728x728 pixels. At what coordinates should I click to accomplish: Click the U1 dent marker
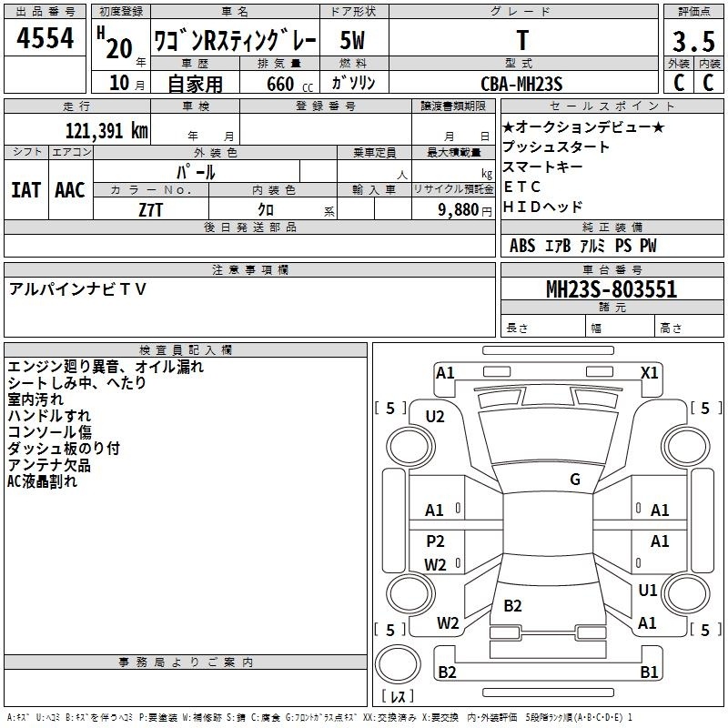pos(647,591)
